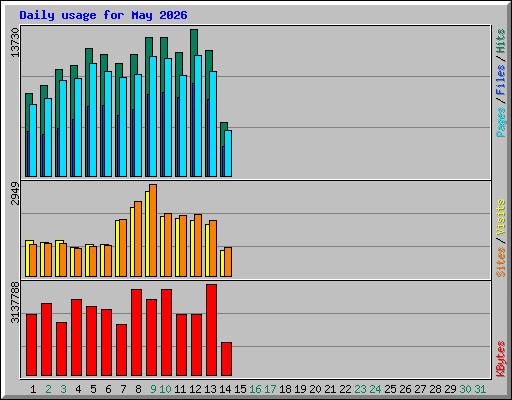Image resolution: width=512 pixels, height=400 pixels.
Task: Click the tallest orange sites bar for day 9
Action: coord(153,230)
